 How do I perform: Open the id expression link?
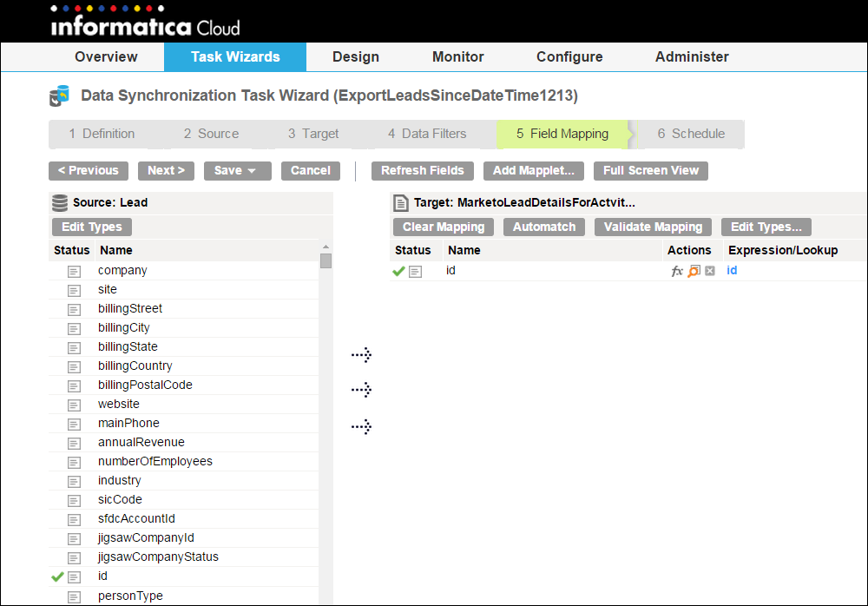click(x=732, y=270)
